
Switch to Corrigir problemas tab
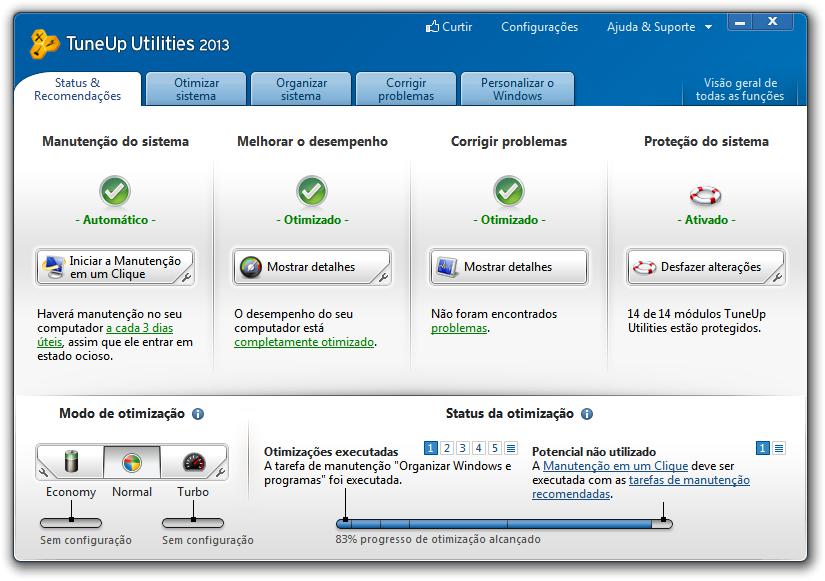coord(406,89)
